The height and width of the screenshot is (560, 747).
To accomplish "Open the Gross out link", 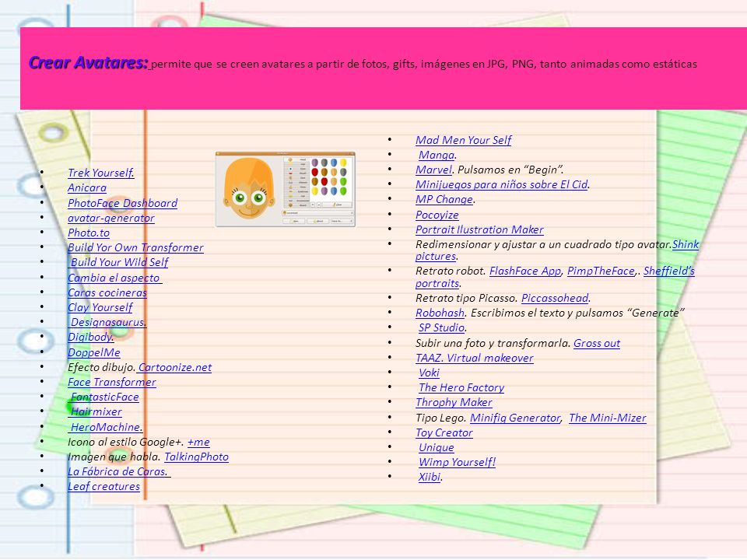I will (597, 343).
